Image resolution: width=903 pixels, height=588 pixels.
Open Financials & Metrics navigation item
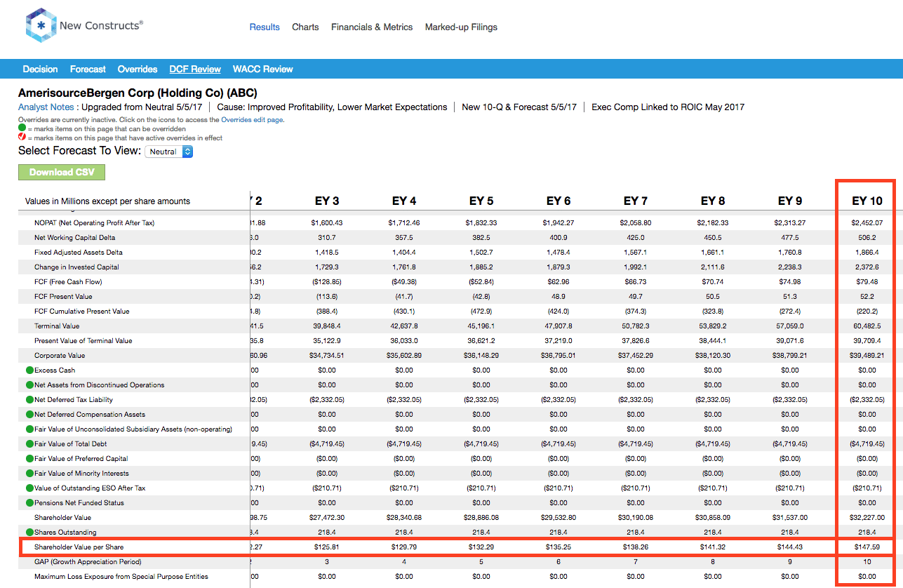pos(372,27)
